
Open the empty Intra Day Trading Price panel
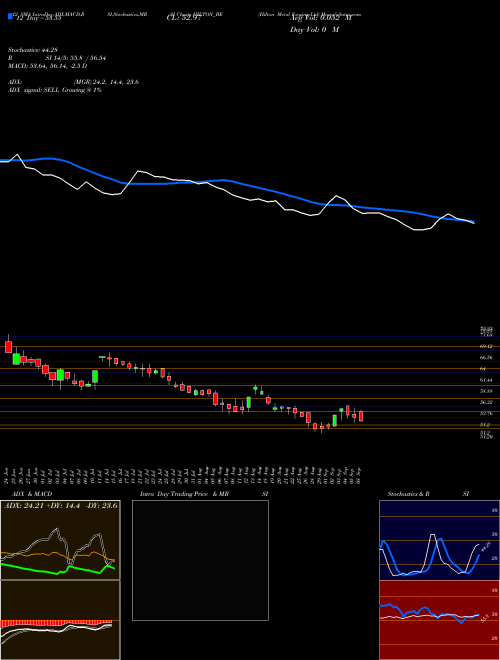[x=200, y=560]
